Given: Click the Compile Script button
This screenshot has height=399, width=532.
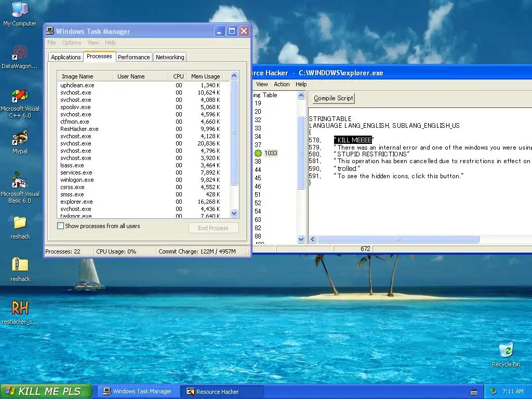Looking at the screenshot, I should [333, 98].
